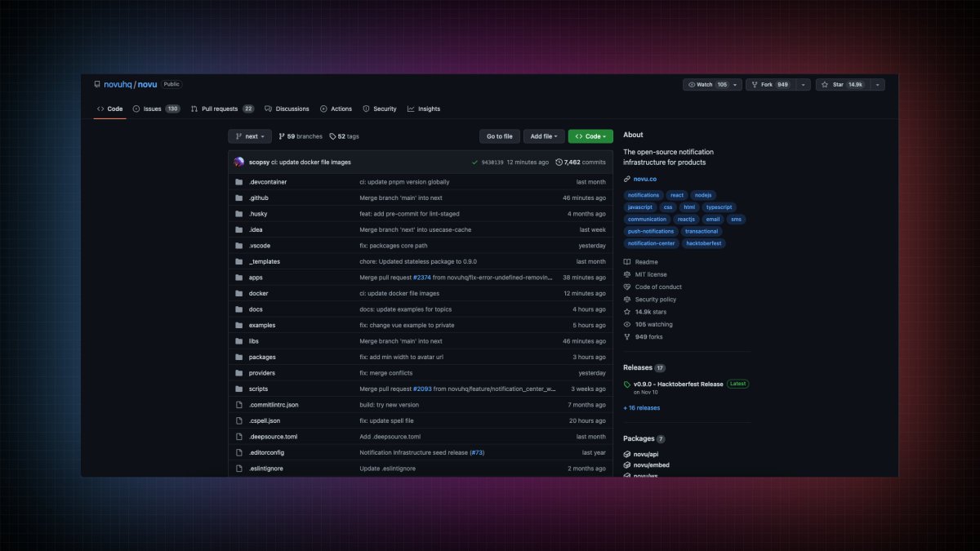Screen dimensions: 980x551
Task: Click the .commitlintrc.json file icon
Action: click(238, 405)
